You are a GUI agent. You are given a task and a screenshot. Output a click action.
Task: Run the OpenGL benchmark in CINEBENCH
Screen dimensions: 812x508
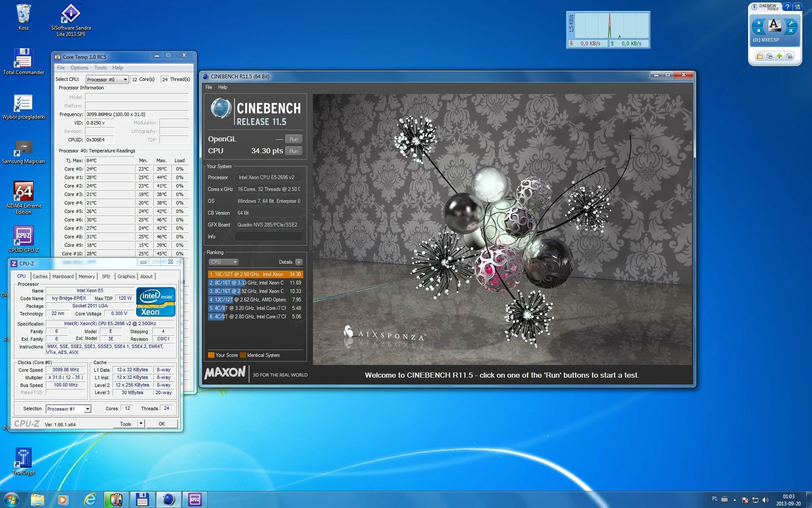tap(294, 139)
